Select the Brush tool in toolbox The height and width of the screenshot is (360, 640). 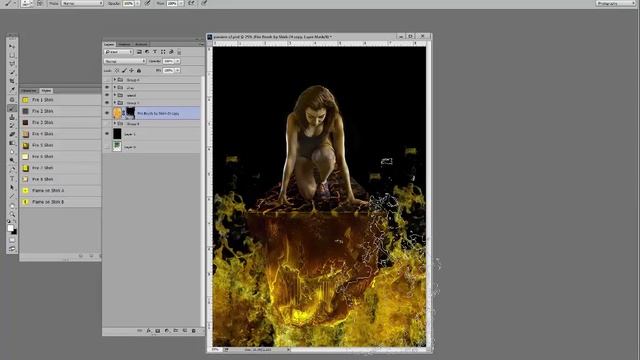(x=12, y=108)
